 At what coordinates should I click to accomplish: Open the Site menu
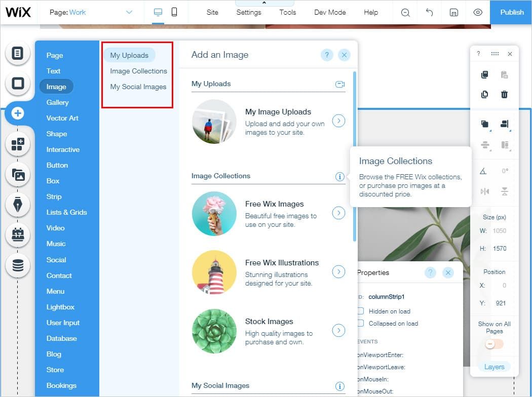(212, 13)
